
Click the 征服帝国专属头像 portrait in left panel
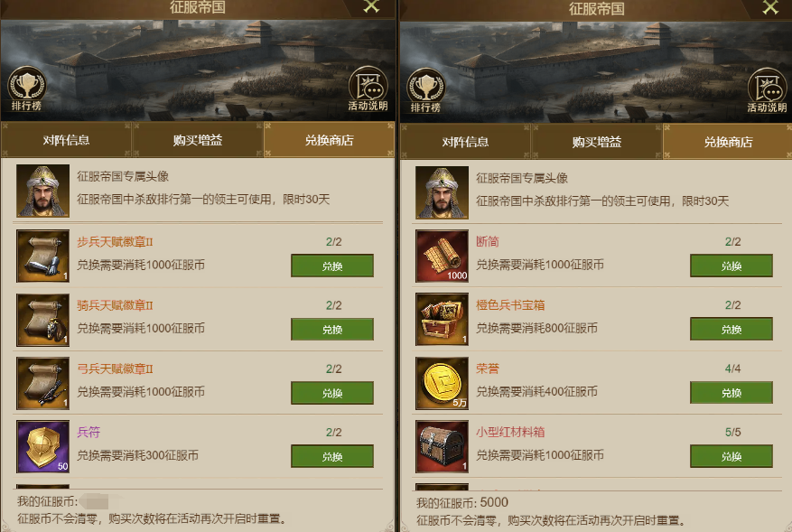coord(43,191)
